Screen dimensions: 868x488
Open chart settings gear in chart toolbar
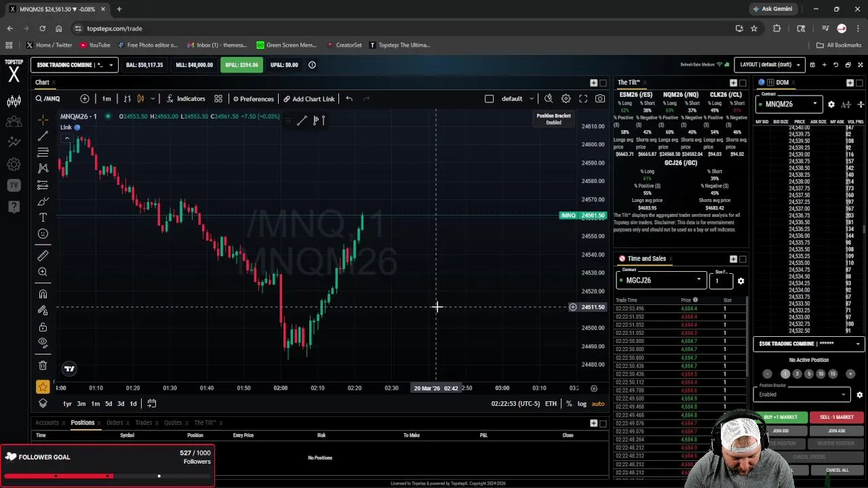pyautogui.click(x=566, y=99)
